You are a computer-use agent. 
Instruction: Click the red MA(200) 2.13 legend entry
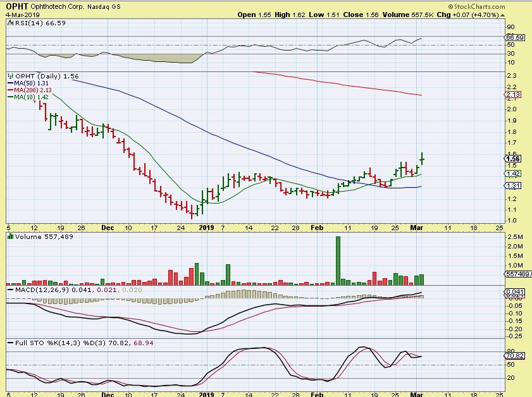tap(30, 90)
